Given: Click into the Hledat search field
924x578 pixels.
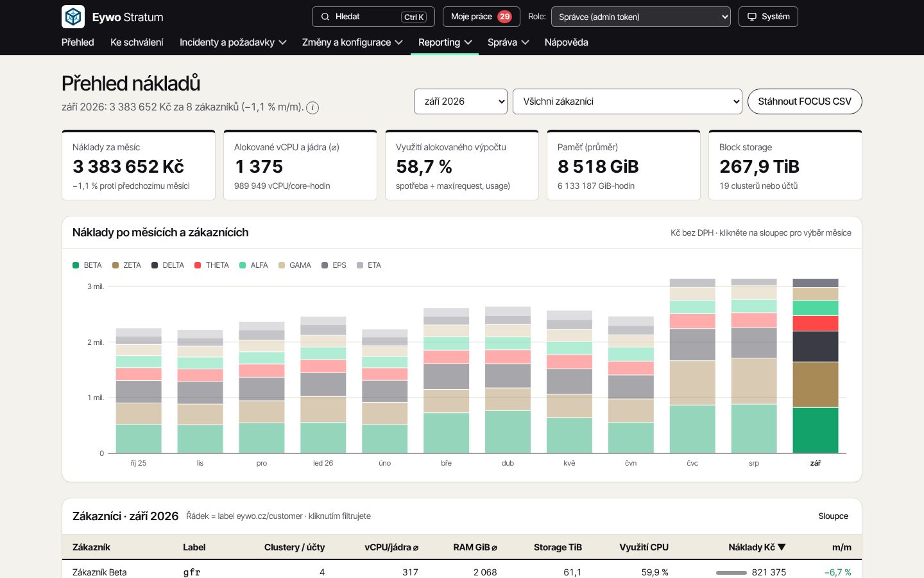Looking at the screenshot, I should point(373,17).
